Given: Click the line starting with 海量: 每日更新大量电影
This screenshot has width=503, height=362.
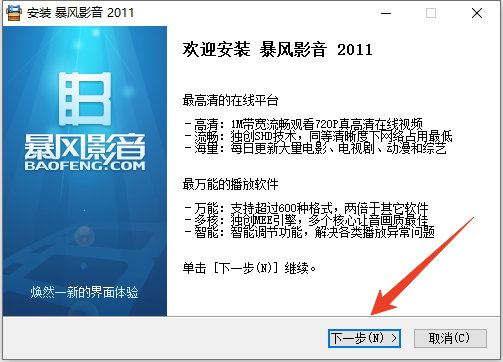Looking at the screenshot, I should 315,148.
